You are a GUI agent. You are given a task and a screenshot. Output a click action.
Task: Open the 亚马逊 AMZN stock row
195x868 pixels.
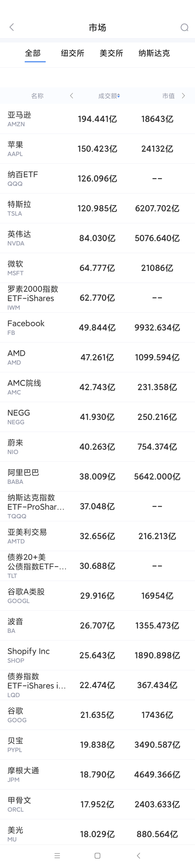coord(97,119)
